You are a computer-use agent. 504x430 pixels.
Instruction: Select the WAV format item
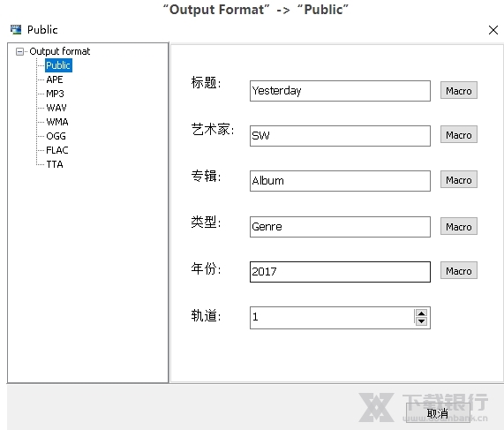coord(56,108)
